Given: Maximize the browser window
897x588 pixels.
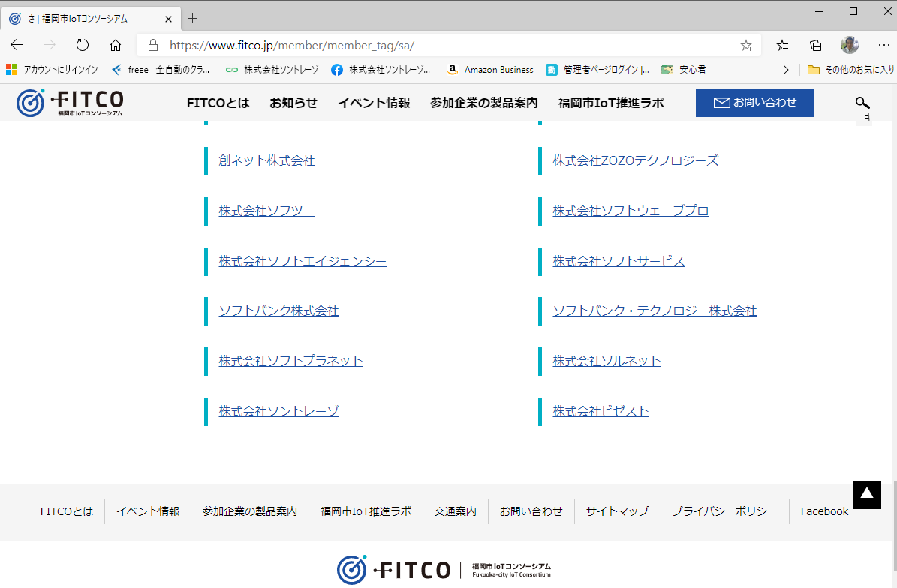Looking at the screenshot, I should [853, 11].
